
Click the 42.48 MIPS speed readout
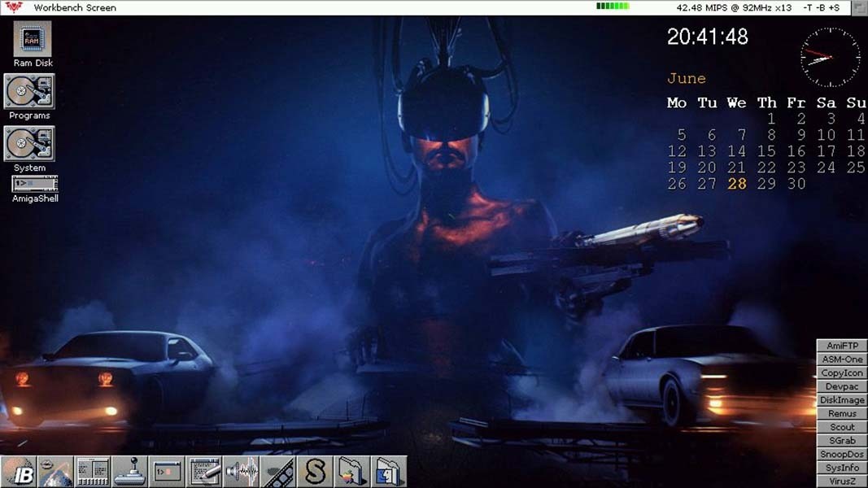click(734, 8)
